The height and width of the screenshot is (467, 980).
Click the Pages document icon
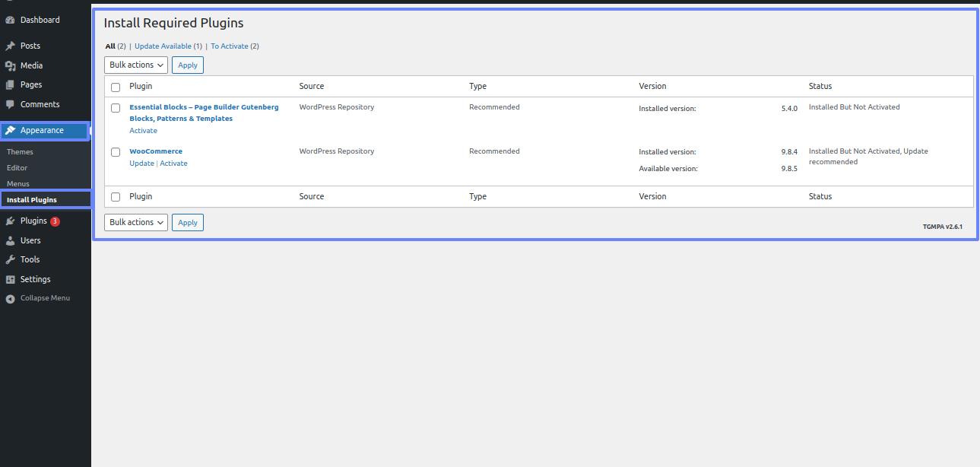pos(11,84)
